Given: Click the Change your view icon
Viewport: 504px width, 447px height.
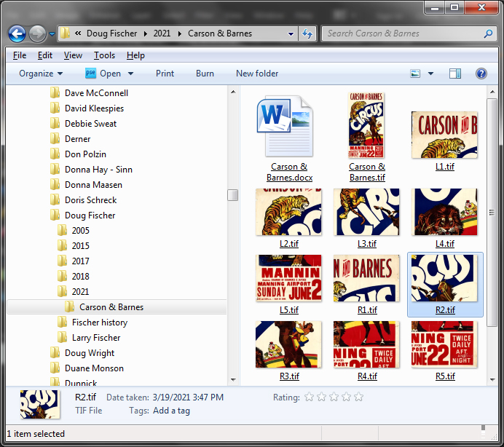Looking at the screenshot, I should [x=416, y=74].
